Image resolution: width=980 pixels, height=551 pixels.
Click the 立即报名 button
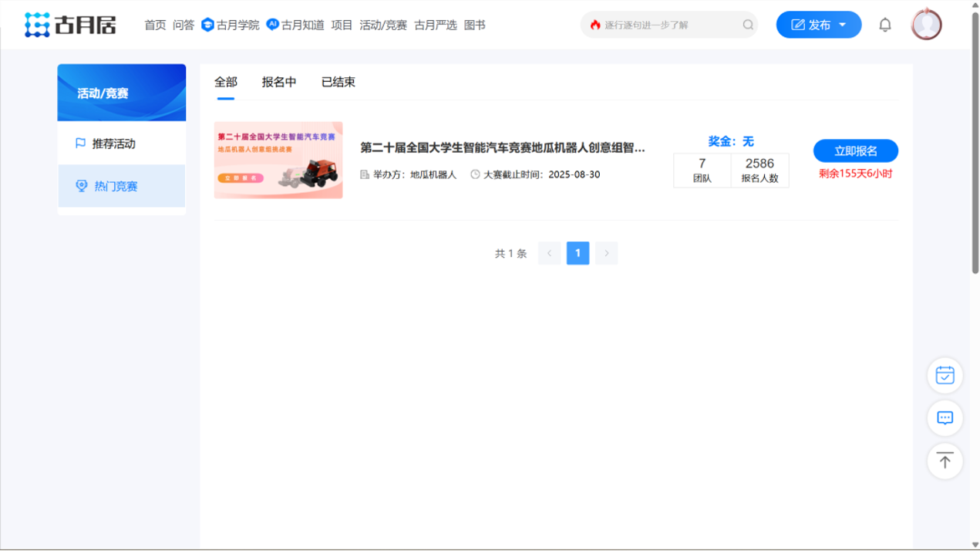click(854, 150)
